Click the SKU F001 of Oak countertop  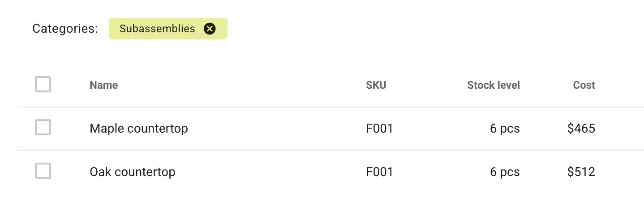tap(379, 172)
